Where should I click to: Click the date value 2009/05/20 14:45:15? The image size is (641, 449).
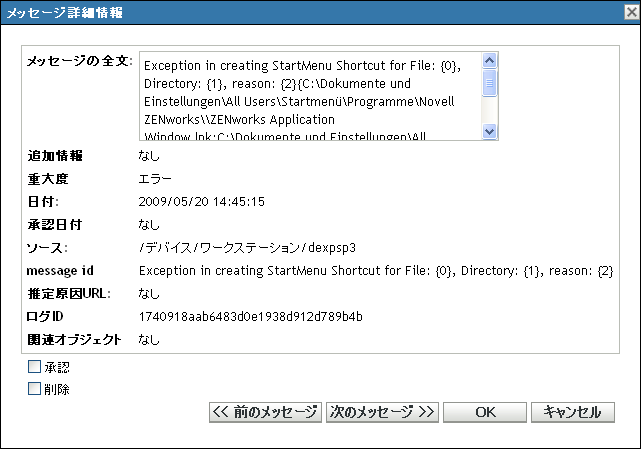coord(201,201)
